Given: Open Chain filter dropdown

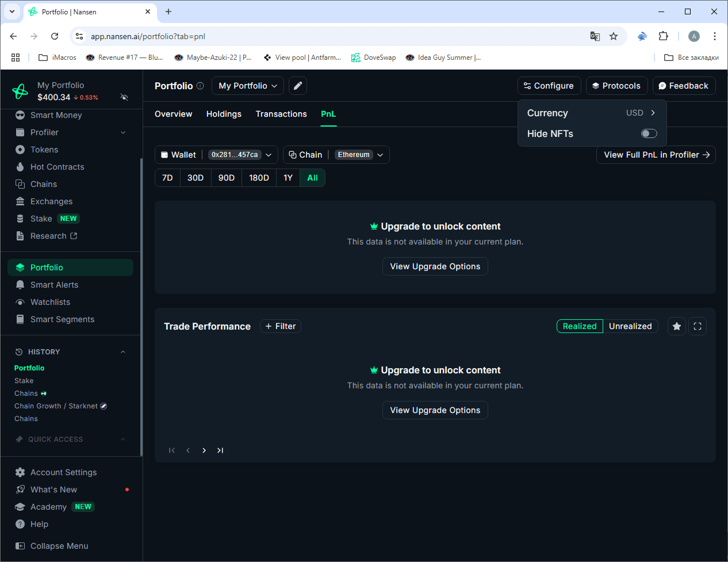Looking at the screenshot, I should pyautogui.click(x=336, y=155).
